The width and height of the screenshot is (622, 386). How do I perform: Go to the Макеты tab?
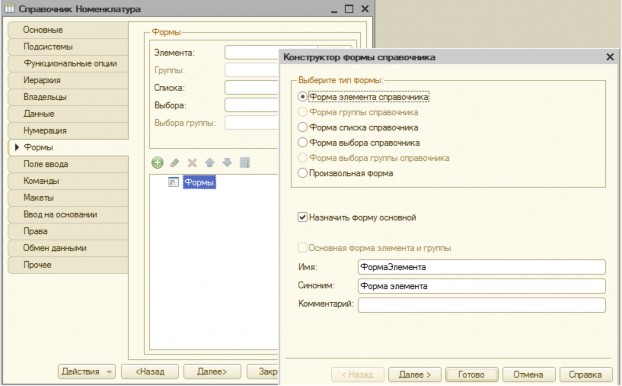tap(68, 198)
